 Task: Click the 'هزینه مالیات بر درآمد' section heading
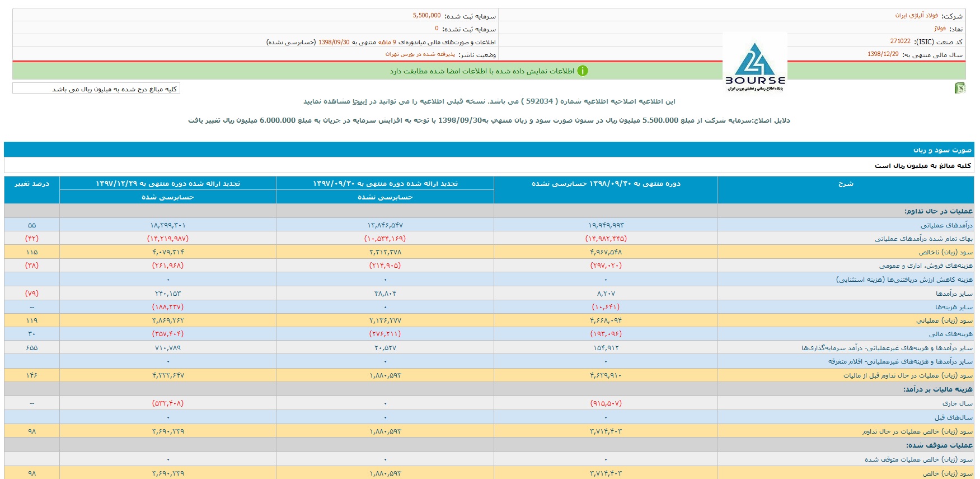click(937, 389)
